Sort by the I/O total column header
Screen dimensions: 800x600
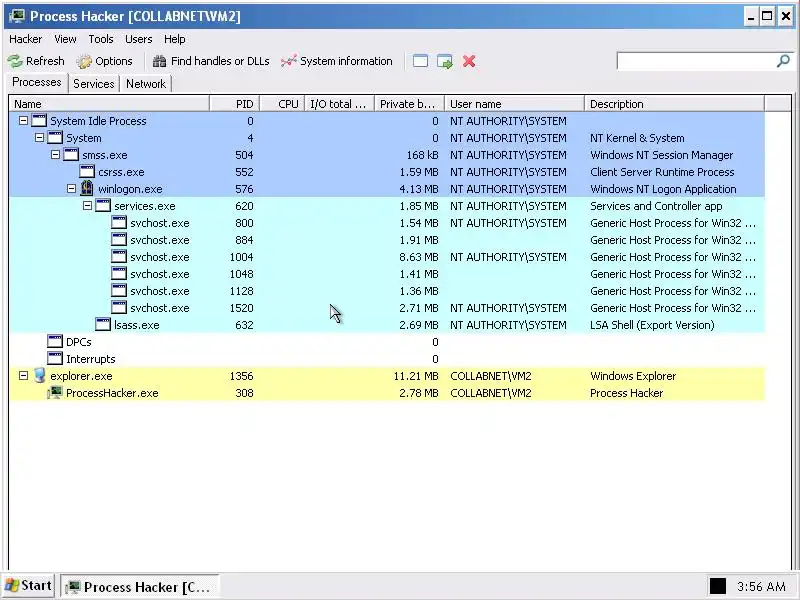coord(340,104)
